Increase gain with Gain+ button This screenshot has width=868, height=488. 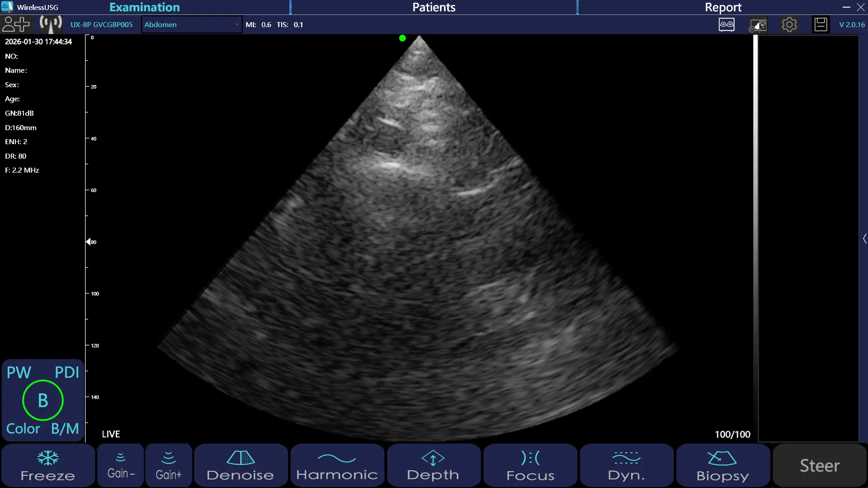pyautogui.click(x=169, y=465)
